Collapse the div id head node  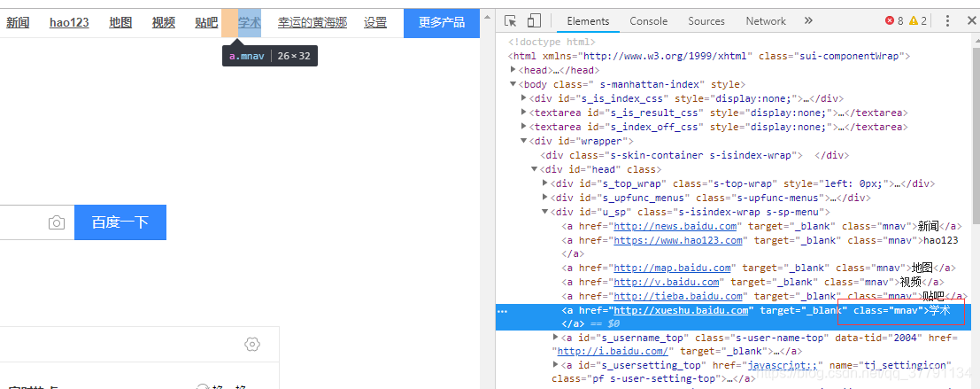535,169
